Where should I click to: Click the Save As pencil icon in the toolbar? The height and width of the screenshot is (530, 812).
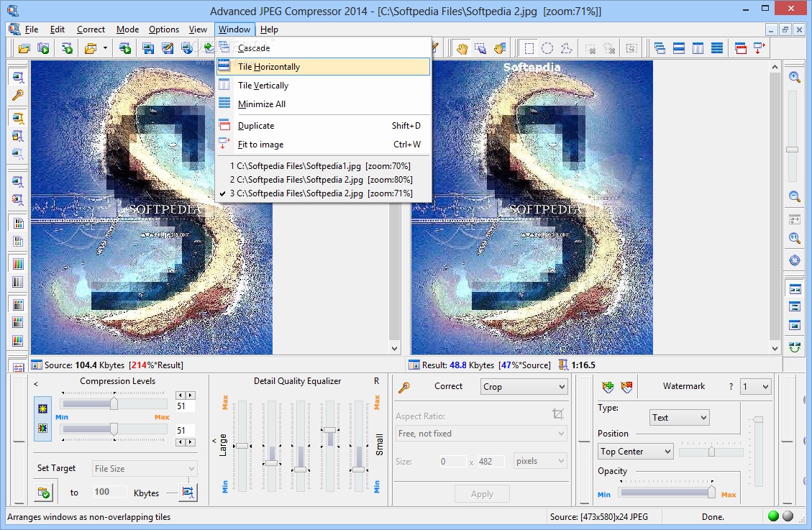click(x=168, y=49)
